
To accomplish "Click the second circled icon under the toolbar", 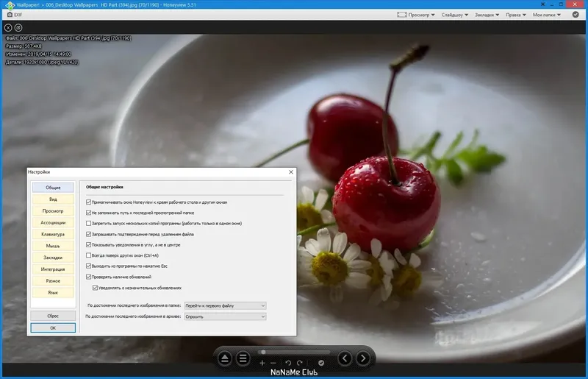I will (18, 28).
